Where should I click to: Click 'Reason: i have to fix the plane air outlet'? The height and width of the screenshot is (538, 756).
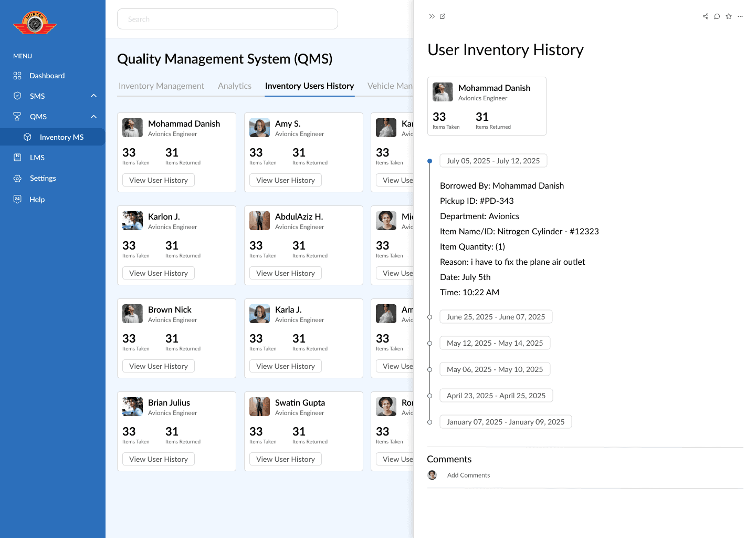coord(512,262)
